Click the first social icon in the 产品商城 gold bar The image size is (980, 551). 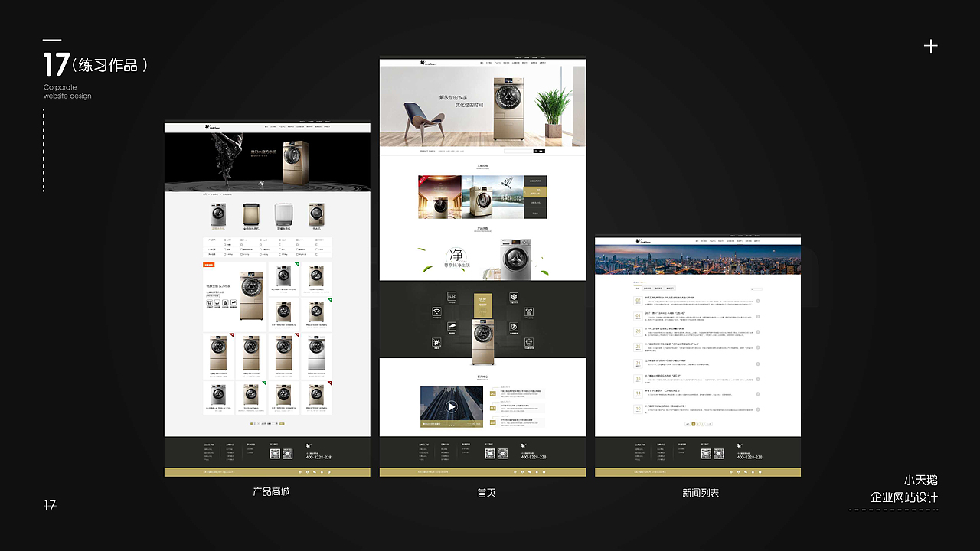pos(300,472)
